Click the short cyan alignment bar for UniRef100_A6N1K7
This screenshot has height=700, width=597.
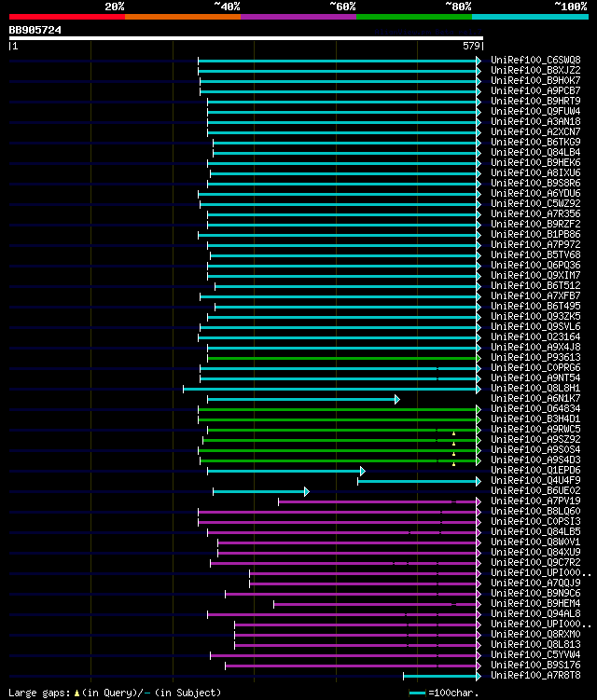click(303, 400)
